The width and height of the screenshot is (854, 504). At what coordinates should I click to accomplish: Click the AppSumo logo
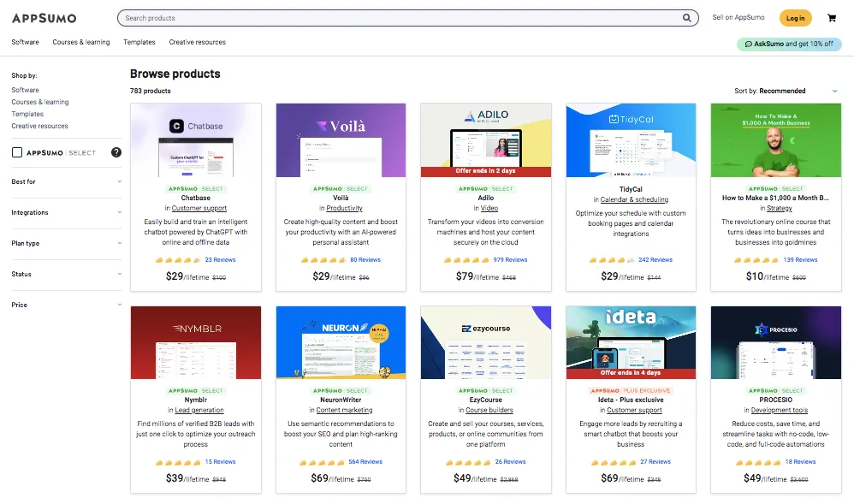[43, 17]
